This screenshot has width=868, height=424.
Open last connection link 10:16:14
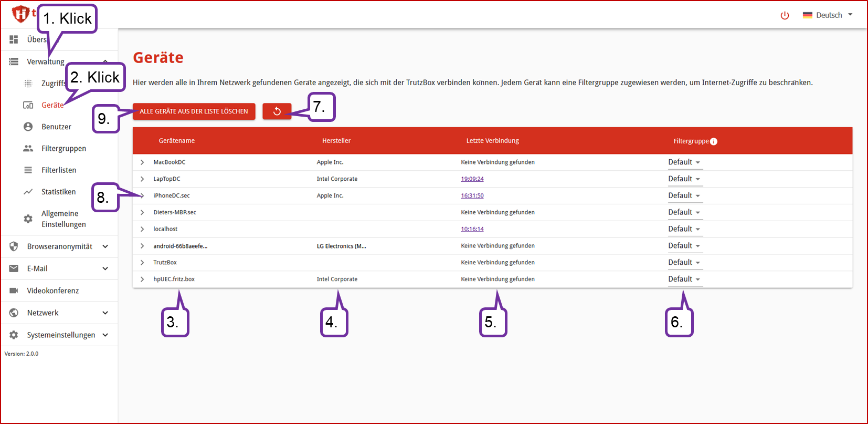(x=472, y=229)
